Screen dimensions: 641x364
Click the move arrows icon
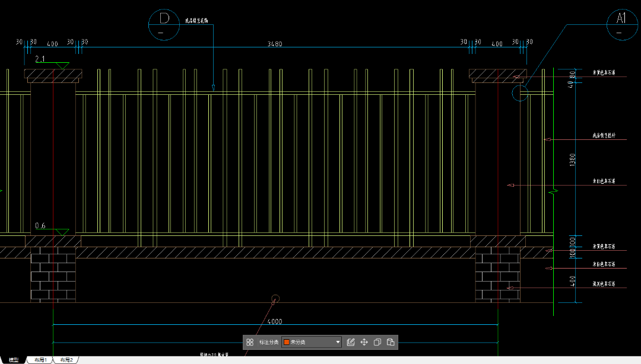coord(364,342)
